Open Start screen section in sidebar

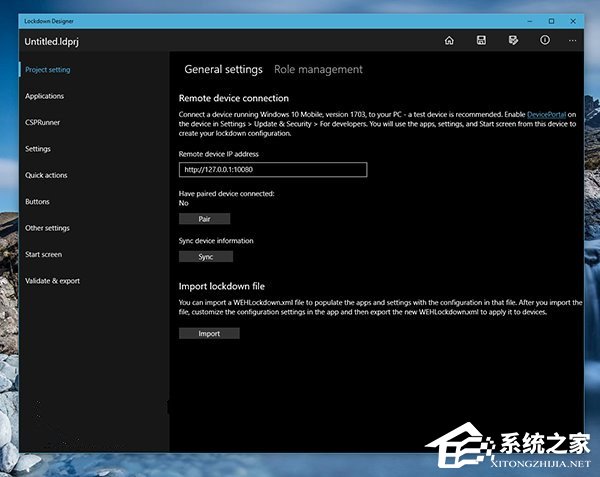44,254
